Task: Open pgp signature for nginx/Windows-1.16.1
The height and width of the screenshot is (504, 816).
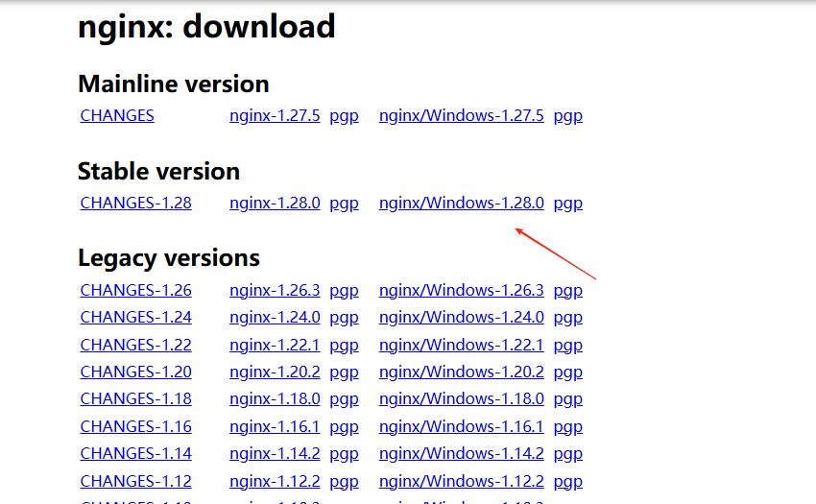Action: 567,427
